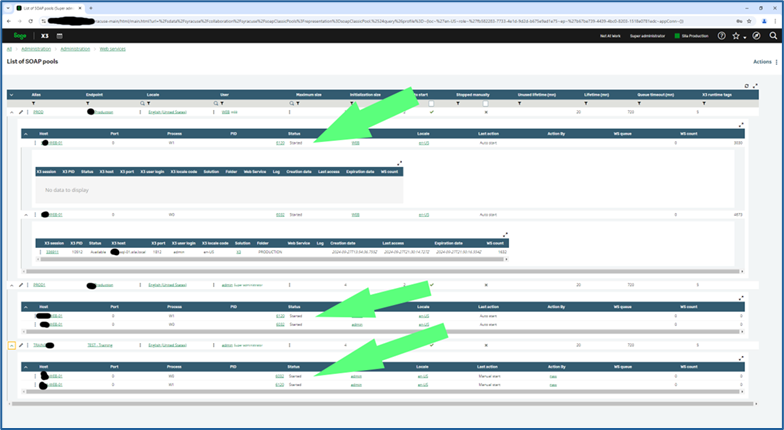Open the help question mark icon
This screenshot has width=784, height=430.
click(722, 35)
